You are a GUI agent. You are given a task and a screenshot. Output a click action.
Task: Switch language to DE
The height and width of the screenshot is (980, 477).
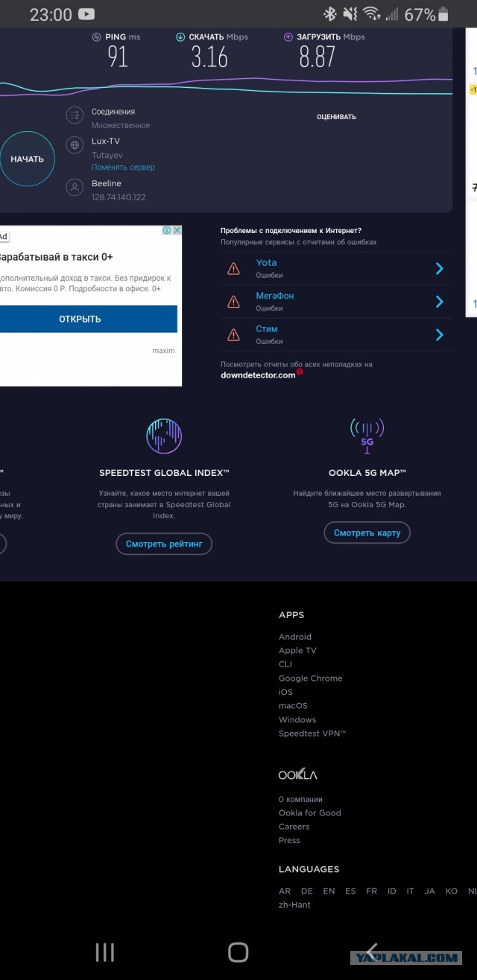[307, 891]
